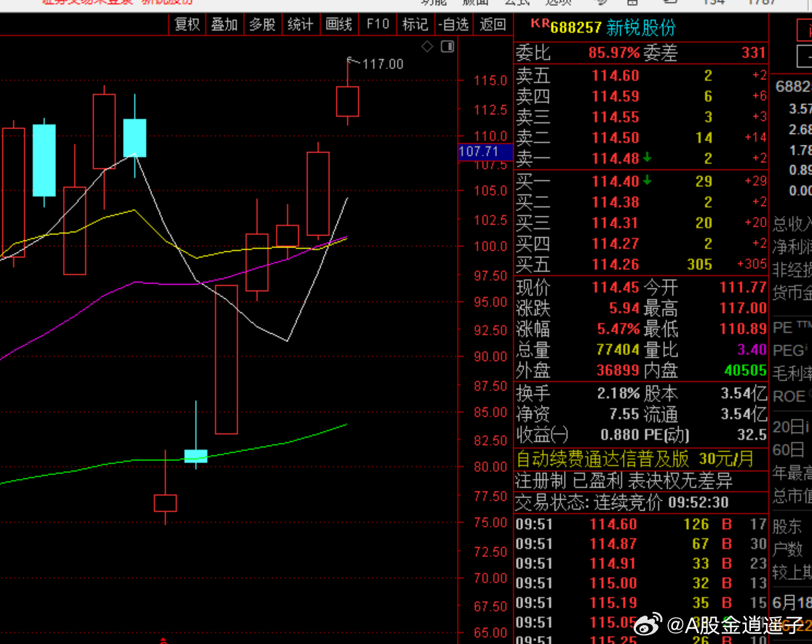Click the large red candlestick near 90

226,359
